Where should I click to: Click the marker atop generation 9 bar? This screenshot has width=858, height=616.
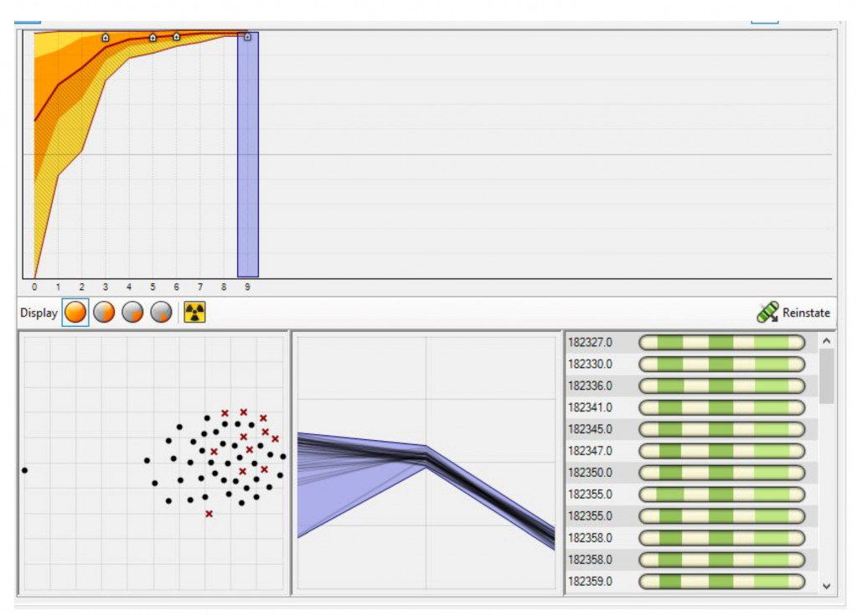247,37
